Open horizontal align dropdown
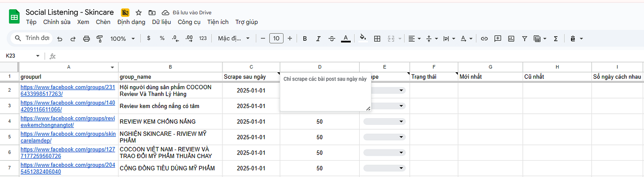The image size is (644, 177). 414,38
